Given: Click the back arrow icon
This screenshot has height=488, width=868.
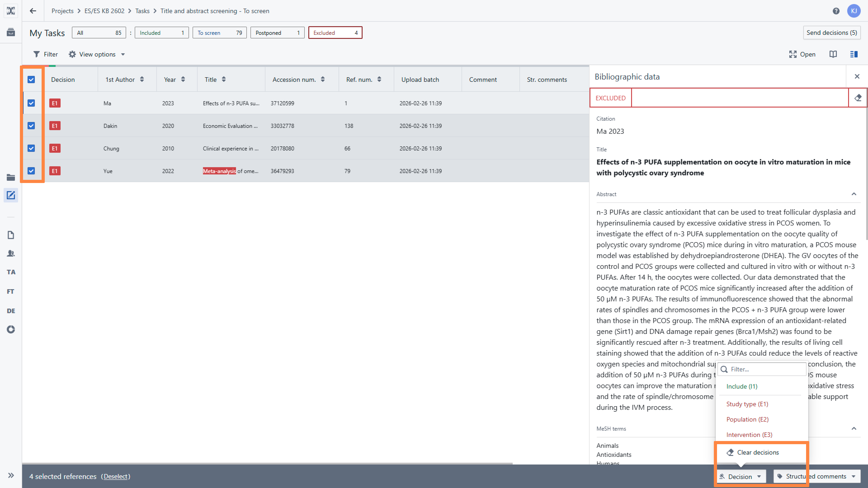Looking at the screenshot, I should [x=33, y=11].
